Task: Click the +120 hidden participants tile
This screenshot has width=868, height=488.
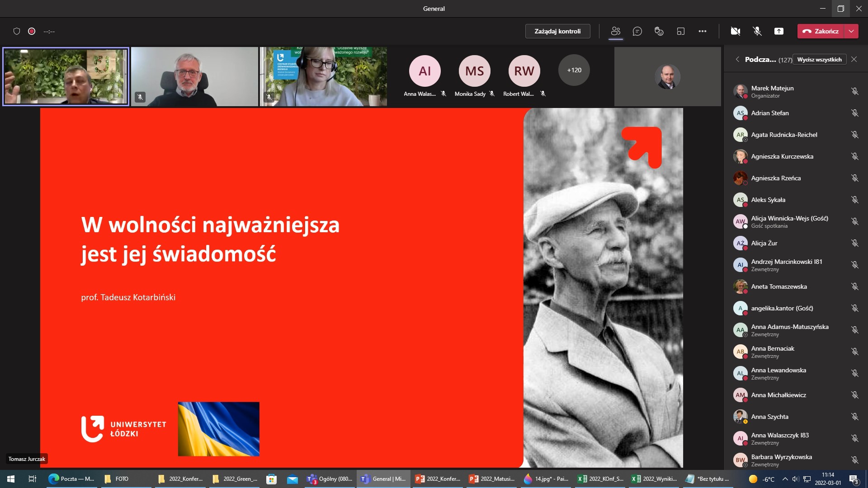Action: point(574,70)
